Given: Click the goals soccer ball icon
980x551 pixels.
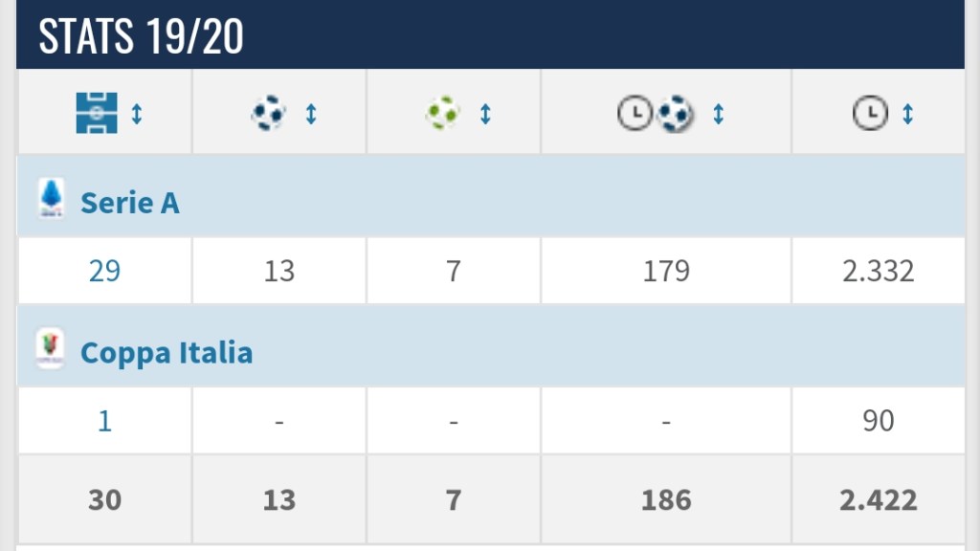Looking at the screenshot, I should coord(268,113).
